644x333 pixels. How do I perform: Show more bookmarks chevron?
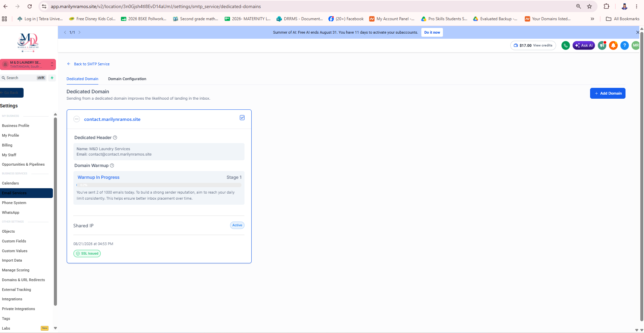(592, 19)
